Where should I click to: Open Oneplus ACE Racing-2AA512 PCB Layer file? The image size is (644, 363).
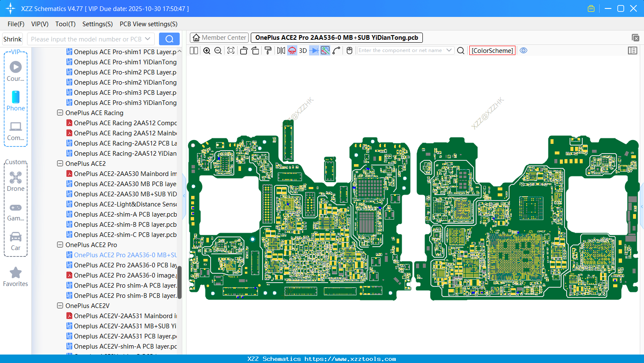[x=122, y=143]
